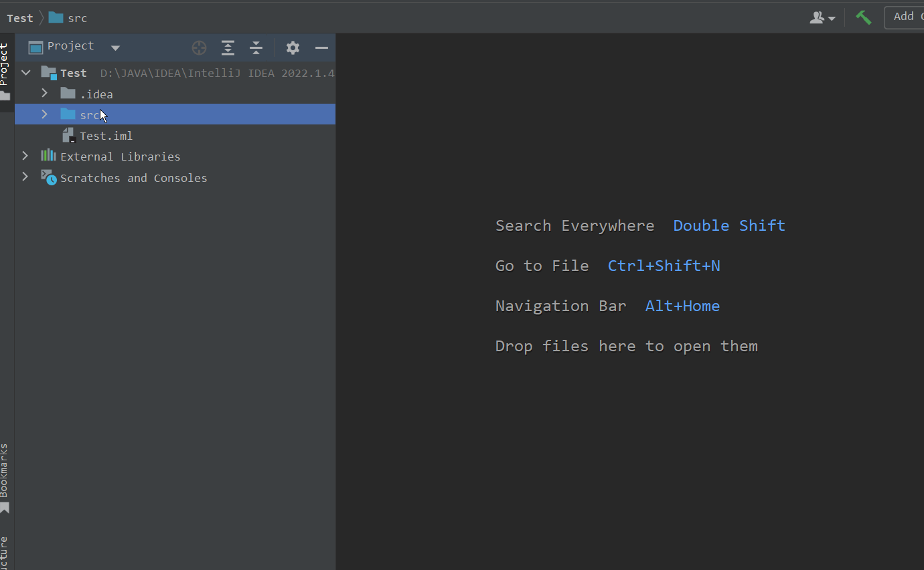Select the src folder row
The width and height of the screenshot is (924, 570).
click(175, 114)
